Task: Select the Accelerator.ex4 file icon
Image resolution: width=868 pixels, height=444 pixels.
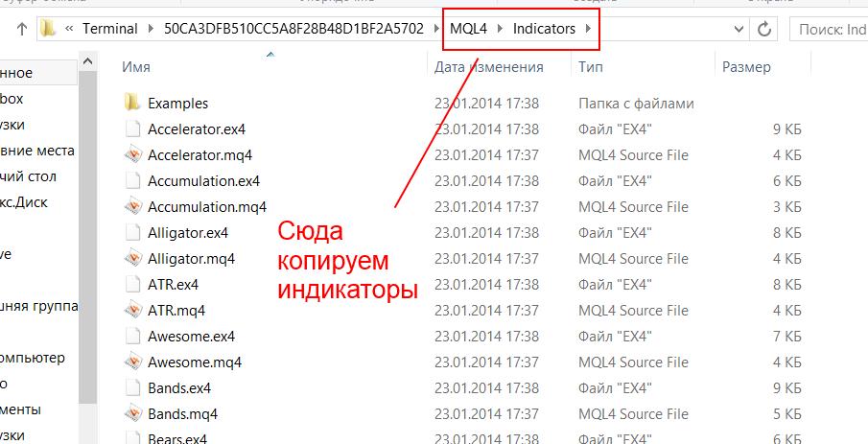Action: coord(132,129)
